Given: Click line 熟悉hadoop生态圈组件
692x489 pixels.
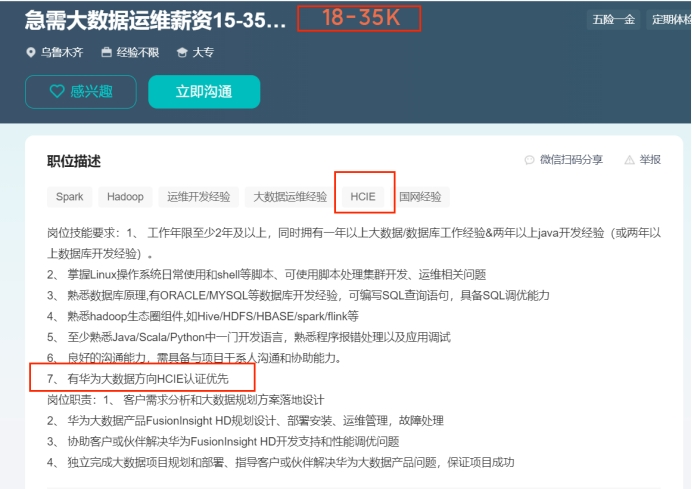Looking at the screenshot, I should [203, 316].
